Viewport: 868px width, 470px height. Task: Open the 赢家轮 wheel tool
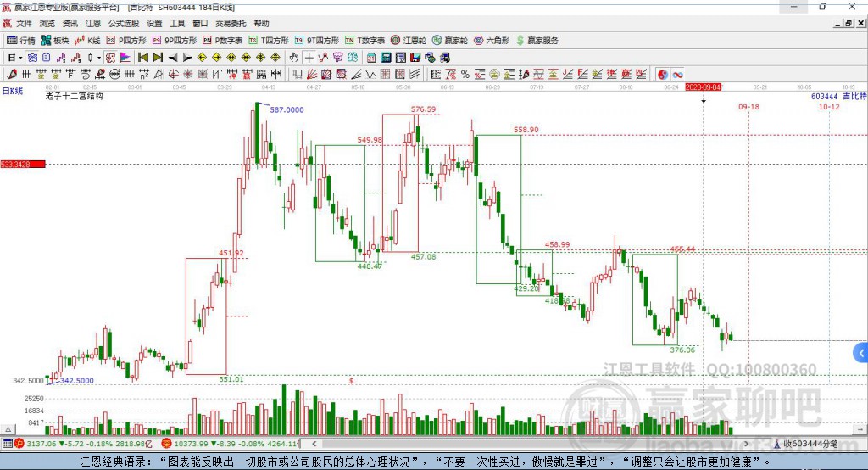[450, 41]
